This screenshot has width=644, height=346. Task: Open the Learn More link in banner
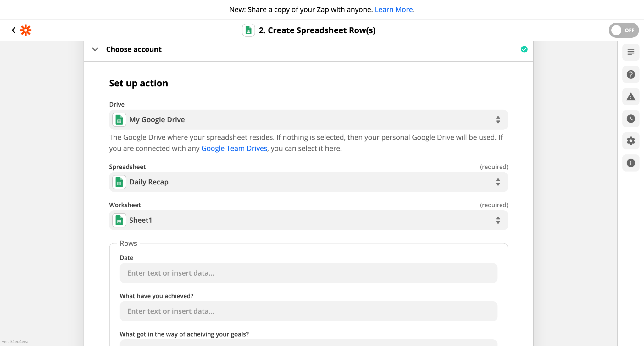tap(394, 10)
